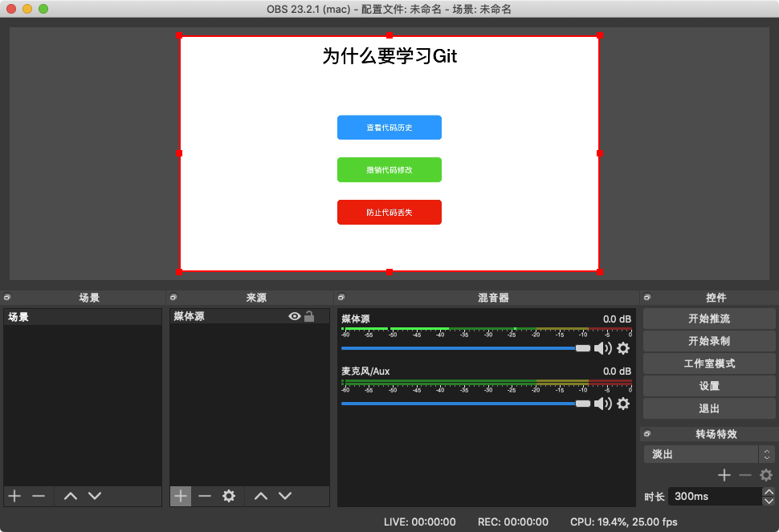Add a new source with plus icon
Screen dimensions: 779x532
(181, 496)
